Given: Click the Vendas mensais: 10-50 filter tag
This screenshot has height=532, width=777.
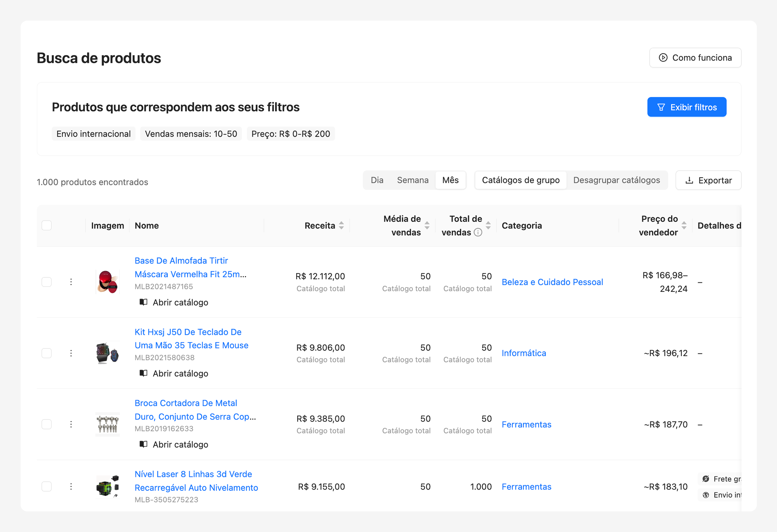Looking at the screenshot, I should (191, 134).
